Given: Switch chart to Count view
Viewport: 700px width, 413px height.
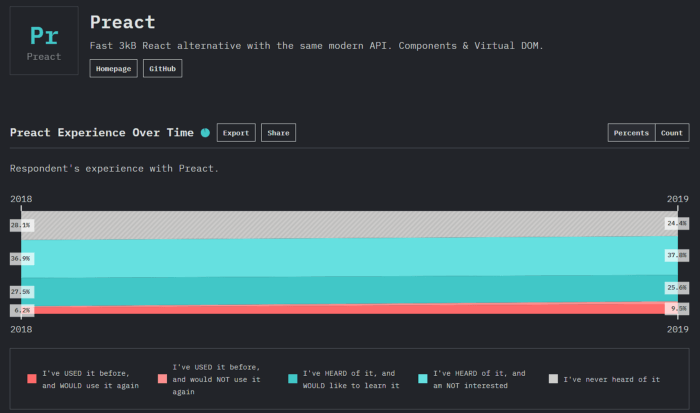Looking at the screenshot, I should [672, 133].
